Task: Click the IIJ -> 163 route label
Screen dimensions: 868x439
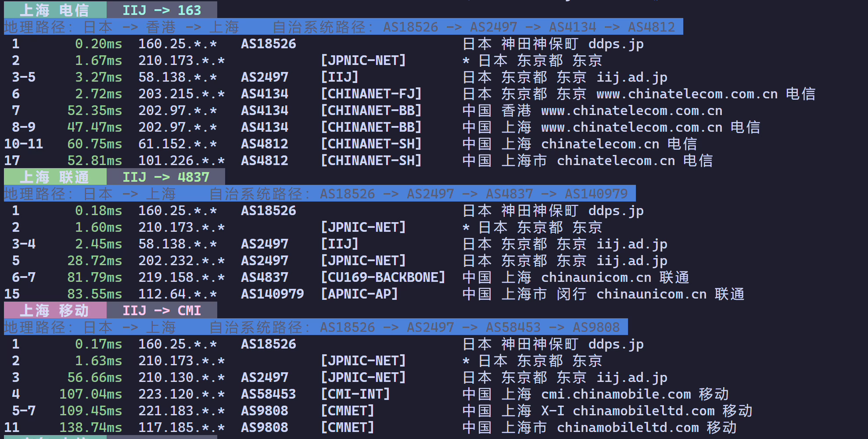Action: pyautogui.click(x=161, y=10)
